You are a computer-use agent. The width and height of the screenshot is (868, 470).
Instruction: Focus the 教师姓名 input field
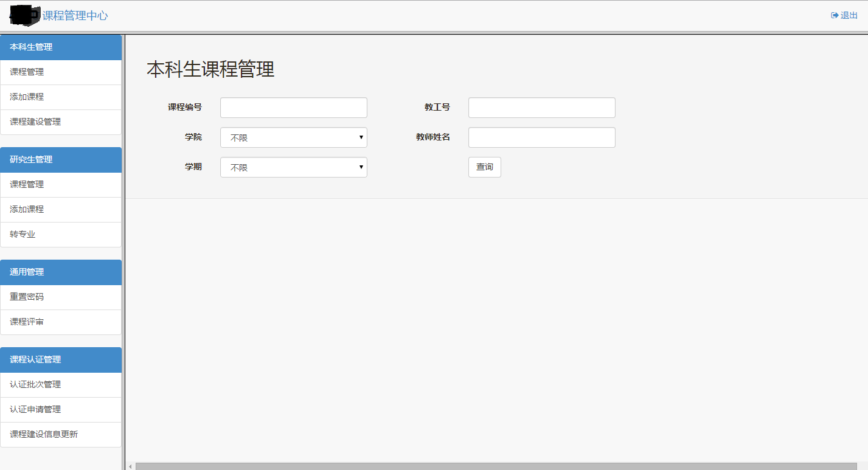pyautogui.click(x=542, y=137)
